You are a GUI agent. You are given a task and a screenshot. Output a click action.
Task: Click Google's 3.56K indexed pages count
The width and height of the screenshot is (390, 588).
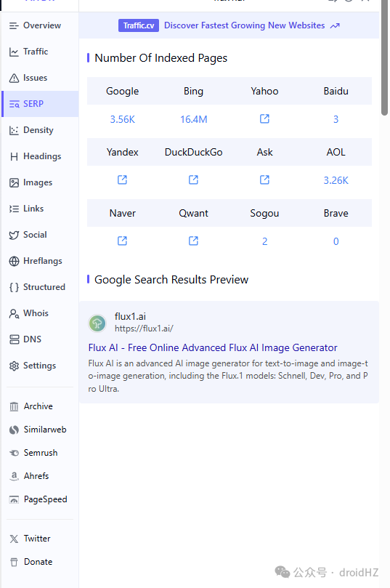[x=122, y=119]
